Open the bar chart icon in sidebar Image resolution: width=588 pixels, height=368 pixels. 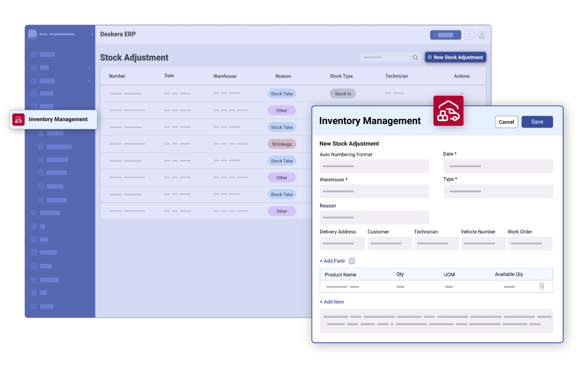(34, 67)
